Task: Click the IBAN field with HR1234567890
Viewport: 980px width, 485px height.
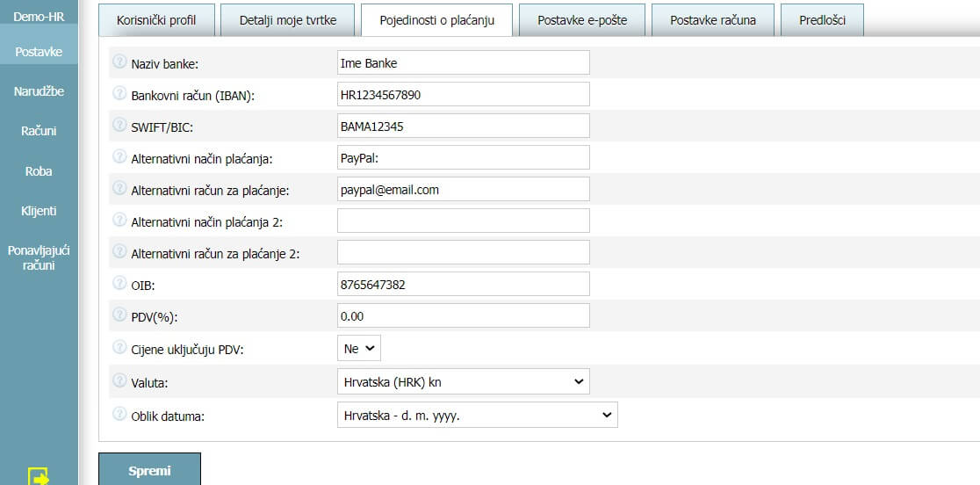Action: click(463, 94)
